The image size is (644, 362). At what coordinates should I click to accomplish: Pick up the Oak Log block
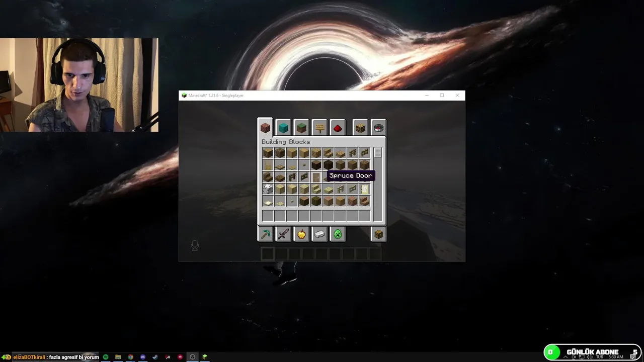268,153
